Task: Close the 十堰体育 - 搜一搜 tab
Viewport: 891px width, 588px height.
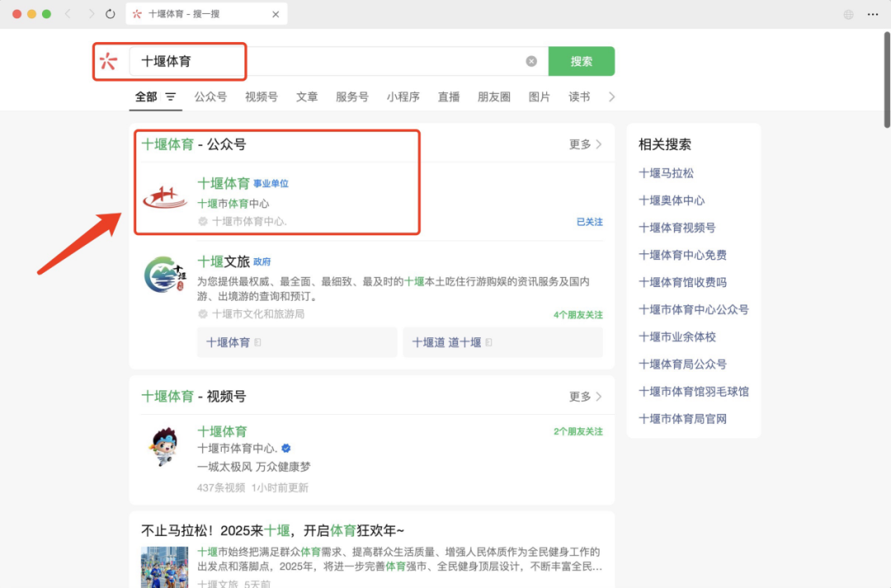Action: (x=276, y=14)
